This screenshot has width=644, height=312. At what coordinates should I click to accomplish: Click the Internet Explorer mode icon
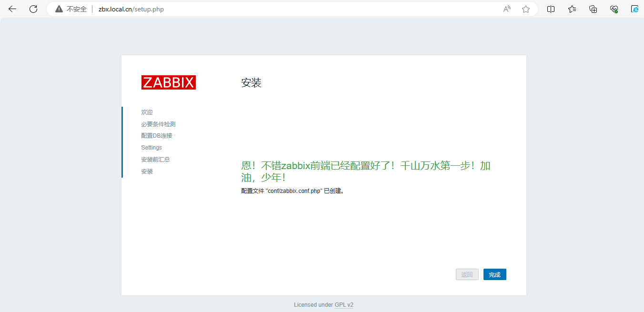pos(634,9)
